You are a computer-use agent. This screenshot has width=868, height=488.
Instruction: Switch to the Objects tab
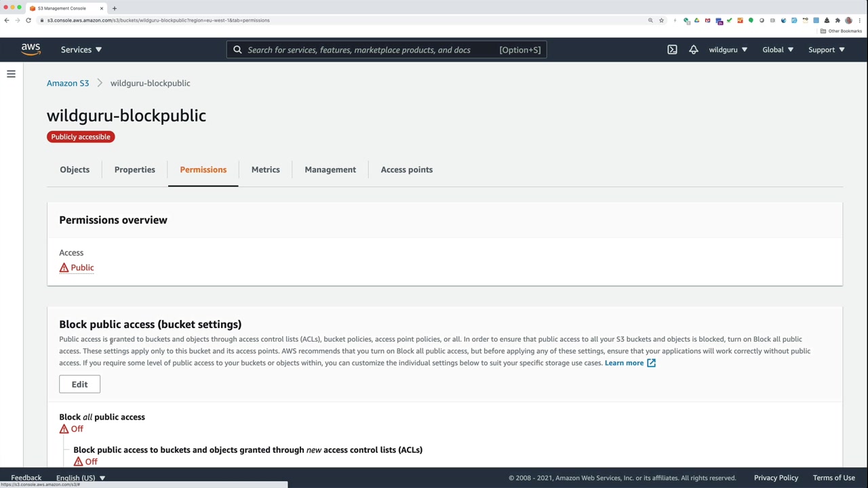click(x=75, y=169)
